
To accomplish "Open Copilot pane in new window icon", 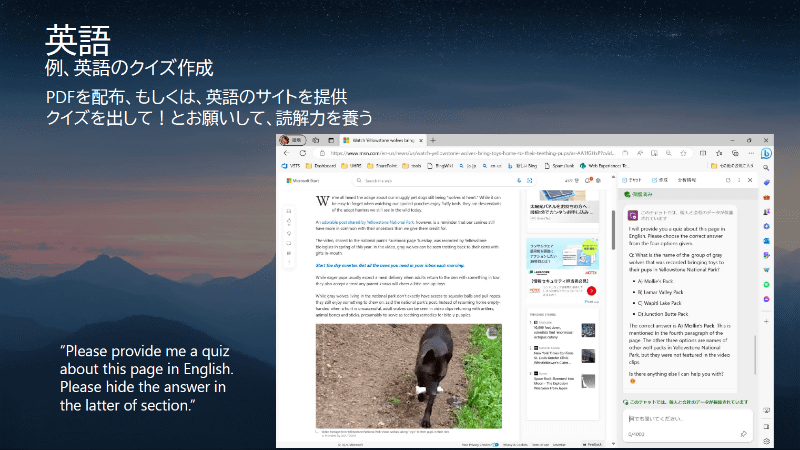I will tap(728, 180).
